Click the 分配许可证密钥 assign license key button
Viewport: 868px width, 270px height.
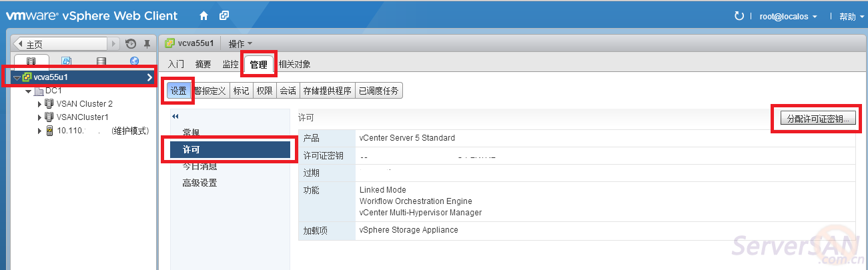[x=817, y=119]
